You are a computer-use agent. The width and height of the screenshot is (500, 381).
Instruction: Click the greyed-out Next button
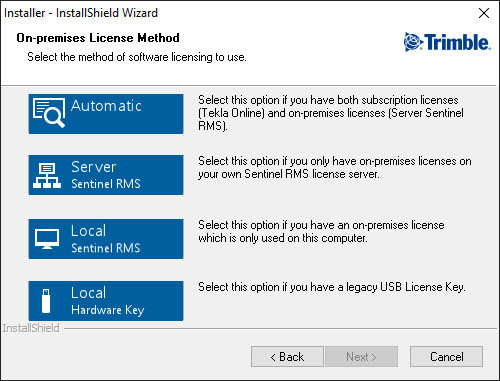362,357
